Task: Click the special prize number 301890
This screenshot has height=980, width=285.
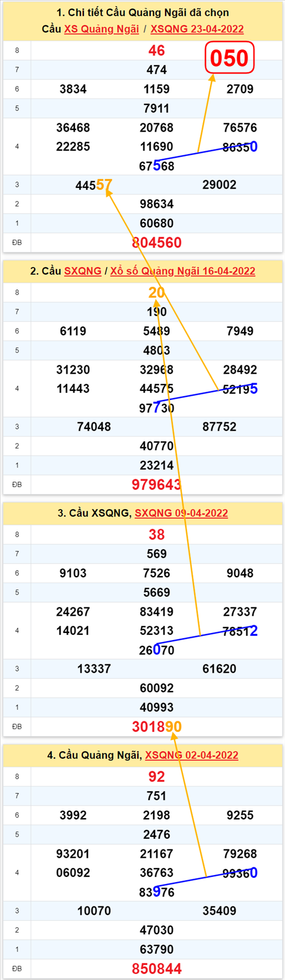Action: point(157,727)
